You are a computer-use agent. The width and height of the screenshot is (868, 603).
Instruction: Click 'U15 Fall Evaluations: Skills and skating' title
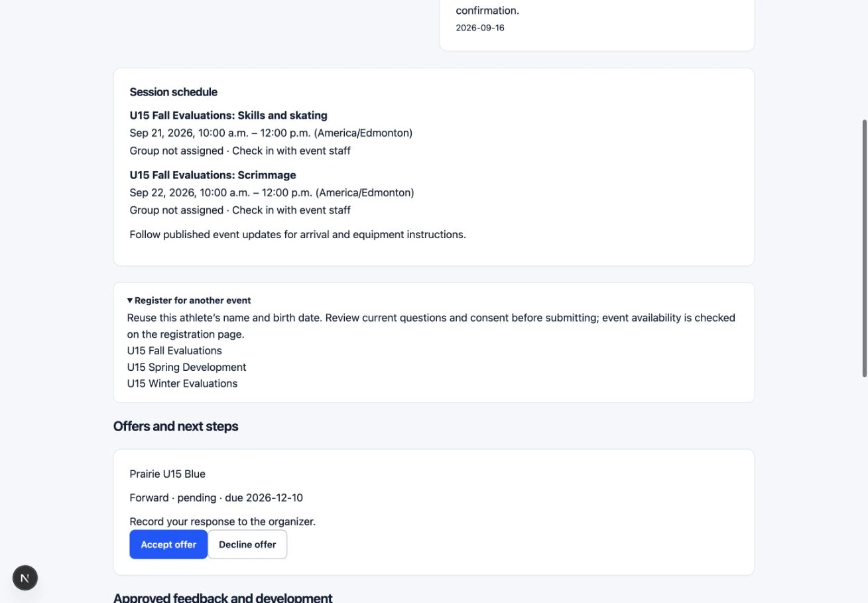point(229,115)
